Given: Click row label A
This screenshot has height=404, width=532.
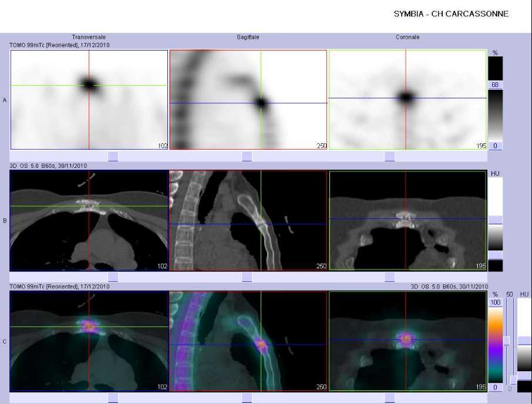Looking at the screenshot, I should 5,100.
